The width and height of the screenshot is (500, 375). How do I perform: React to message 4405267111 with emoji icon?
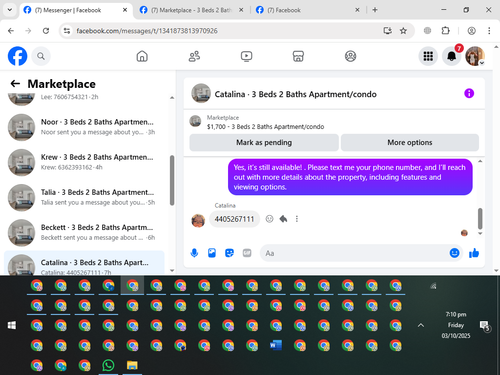coord(269,219)
